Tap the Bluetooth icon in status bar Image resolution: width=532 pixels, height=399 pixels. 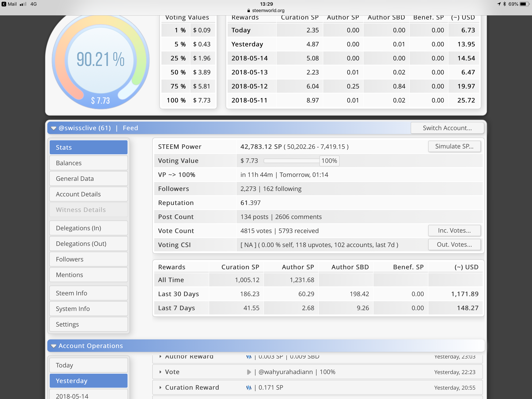coord(504,4)
